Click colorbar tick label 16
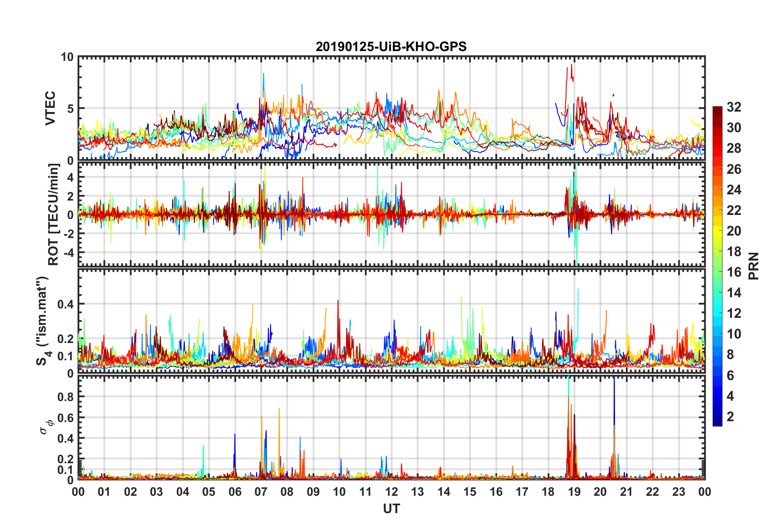 point(734,272)
